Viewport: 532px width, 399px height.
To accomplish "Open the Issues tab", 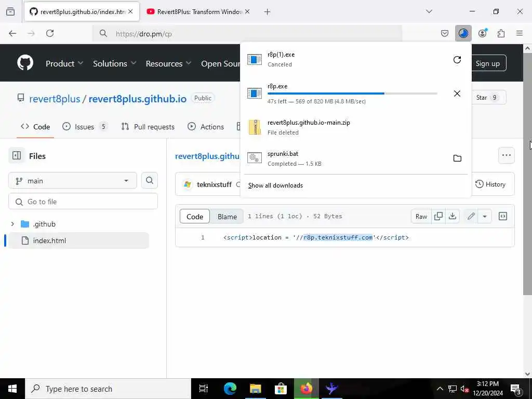I will point(85,127).
